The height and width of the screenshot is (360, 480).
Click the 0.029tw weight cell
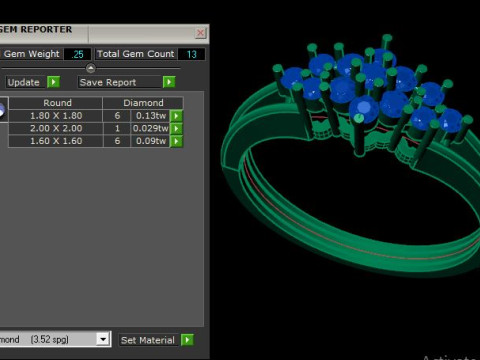coord(150,129)
